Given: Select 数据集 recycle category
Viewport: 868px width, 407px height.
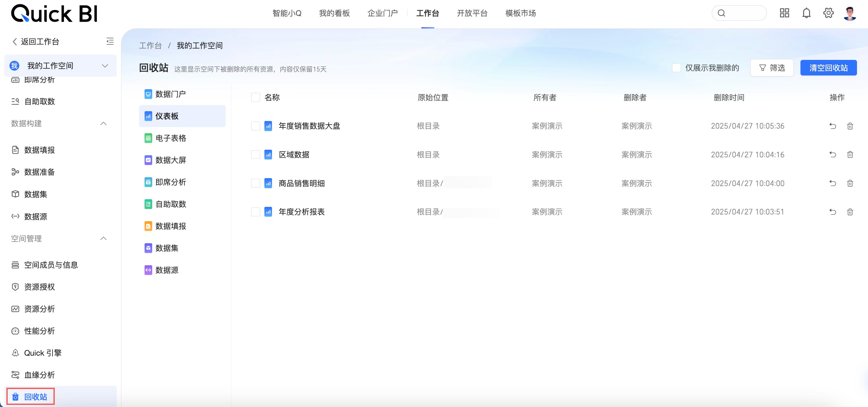Looking at the screenshot, I should coord(182,248).
